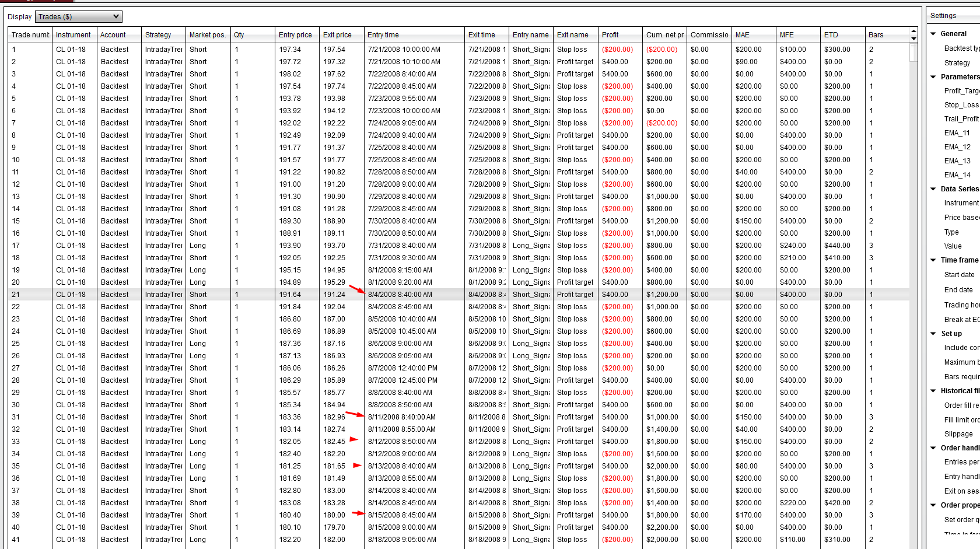The image size is (980, 549).
Task: Select the Strategy setting under General
Action: coord(957,63)
